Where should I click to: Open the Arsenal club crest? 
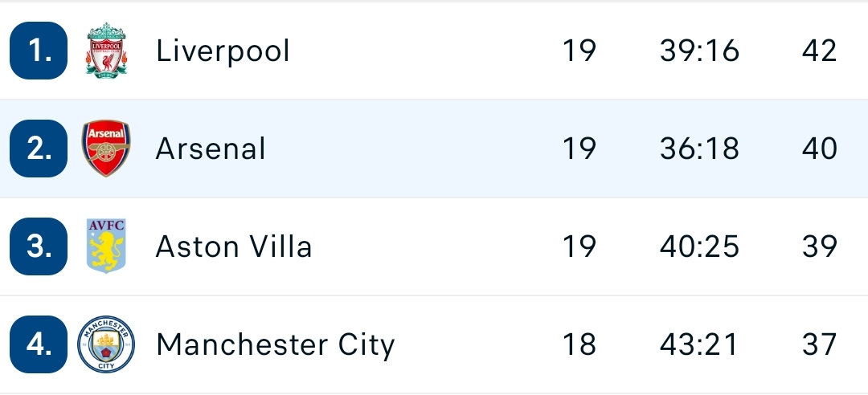[x=106, y=149]
